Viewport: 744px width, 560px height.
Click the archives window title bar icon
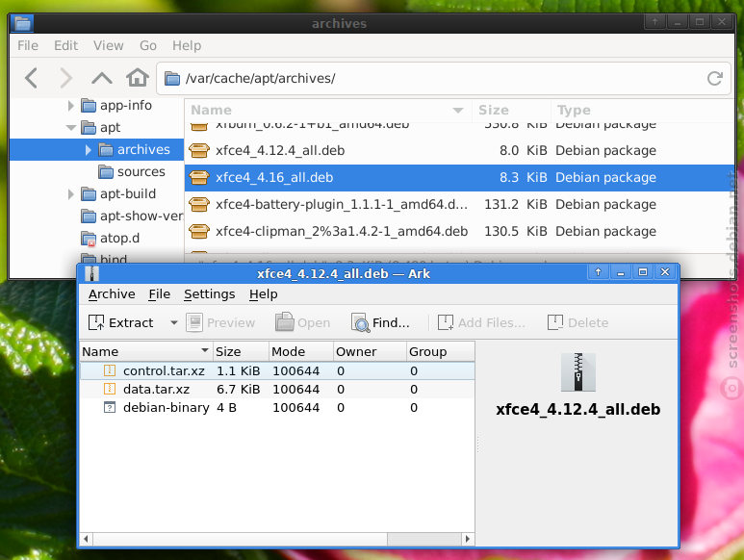point(22,23)
